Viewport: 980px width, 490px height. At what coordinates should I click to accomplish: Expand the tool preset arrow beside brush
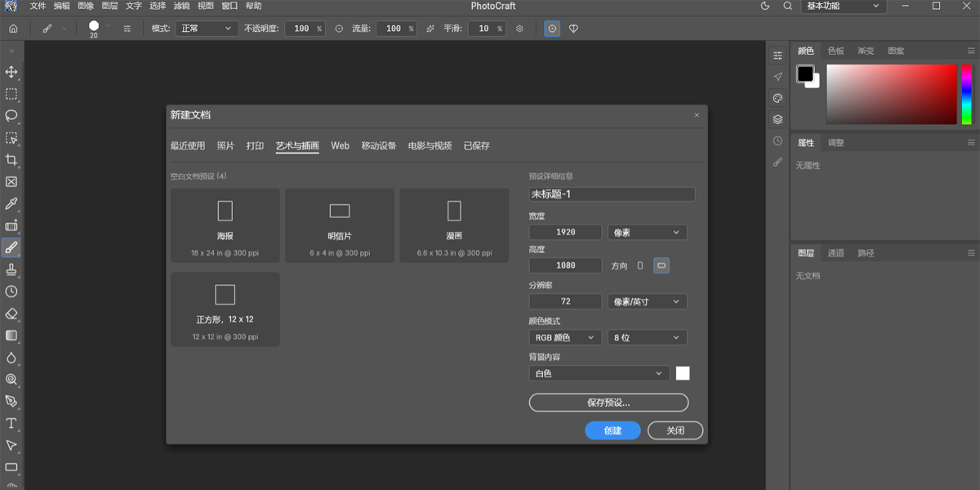coord(65,29)
